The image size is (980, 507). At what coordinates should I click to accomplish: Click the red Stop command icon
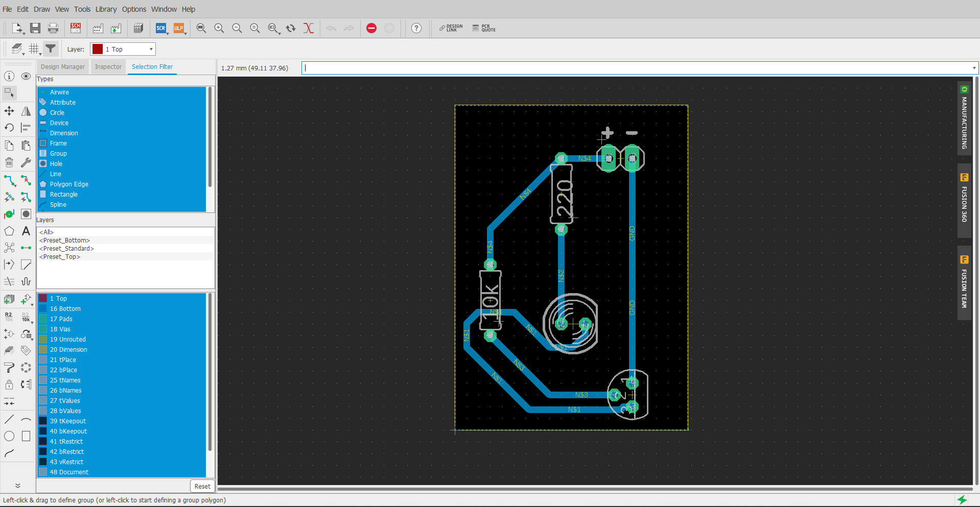pos(371,28)
